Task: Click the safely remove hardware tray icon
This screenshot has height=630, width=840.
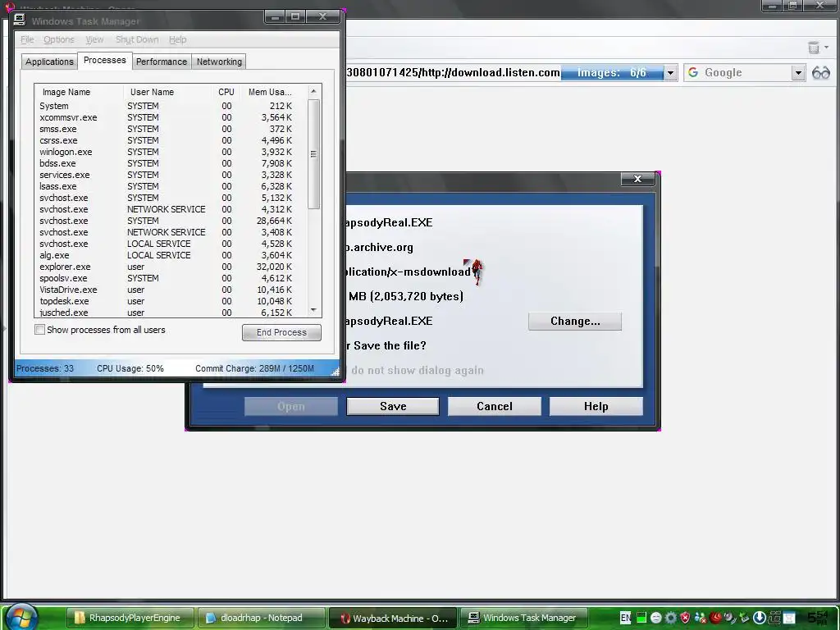Action: click(745, 618)
